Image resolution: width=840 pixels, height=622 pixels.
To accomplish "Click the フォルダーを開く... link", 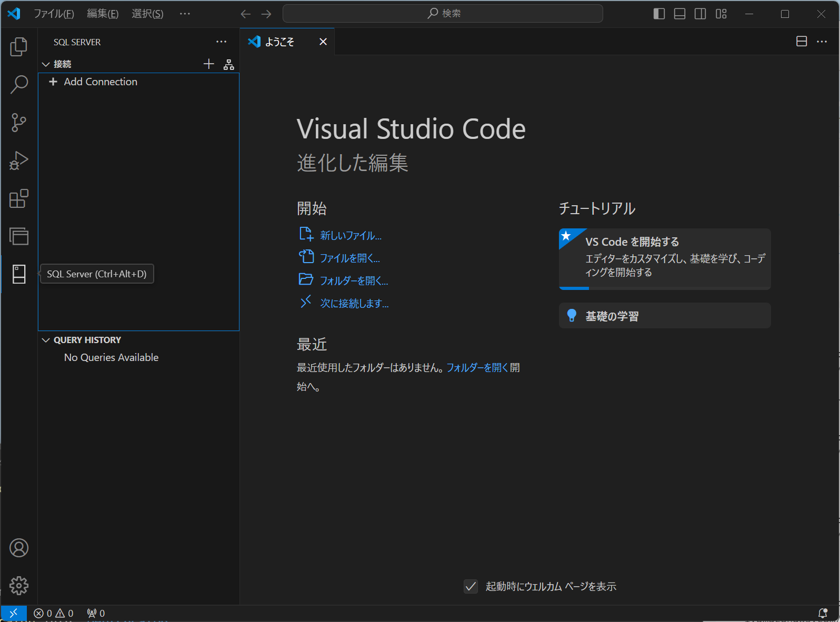I will point(354,280).
